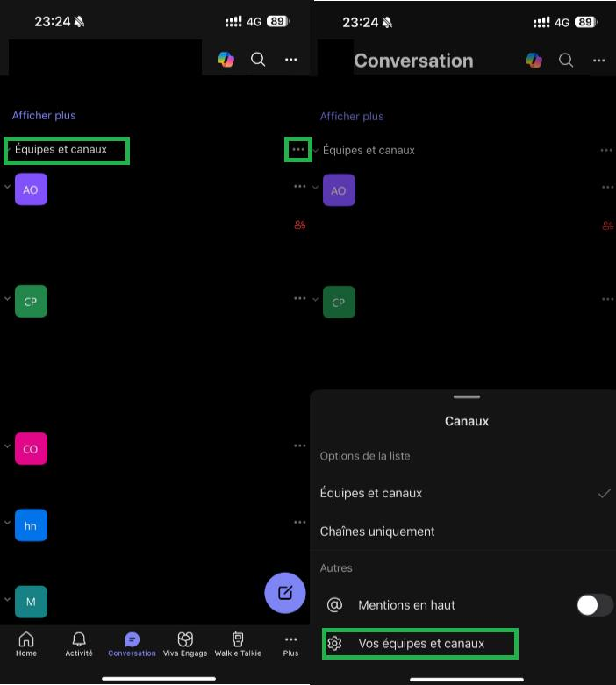The image size is (616, 685).
Task: Tap the red shared-channel people icon, left screen
Action: [300, 225]
